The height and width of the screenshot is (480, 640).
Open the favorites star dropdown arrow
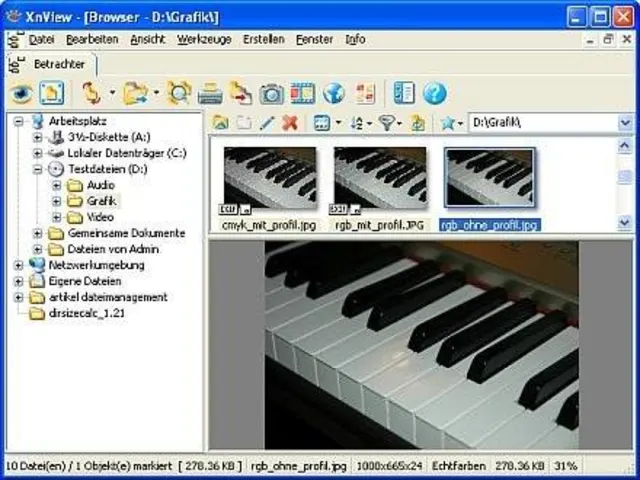coord(461,123)
